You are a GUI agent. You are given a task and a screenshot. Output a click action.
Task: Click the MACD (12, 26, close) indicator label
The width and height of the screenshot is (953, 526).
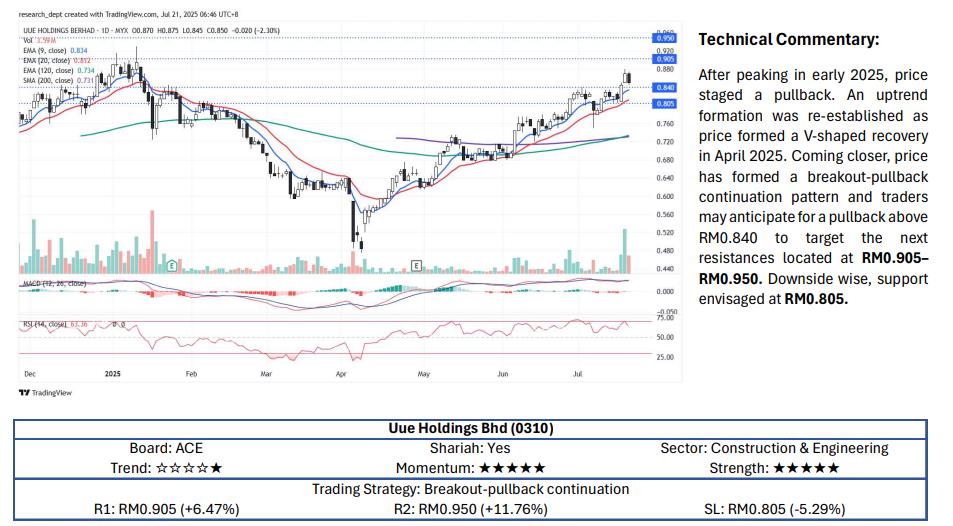pyautogui.click(x=55, y=283)
